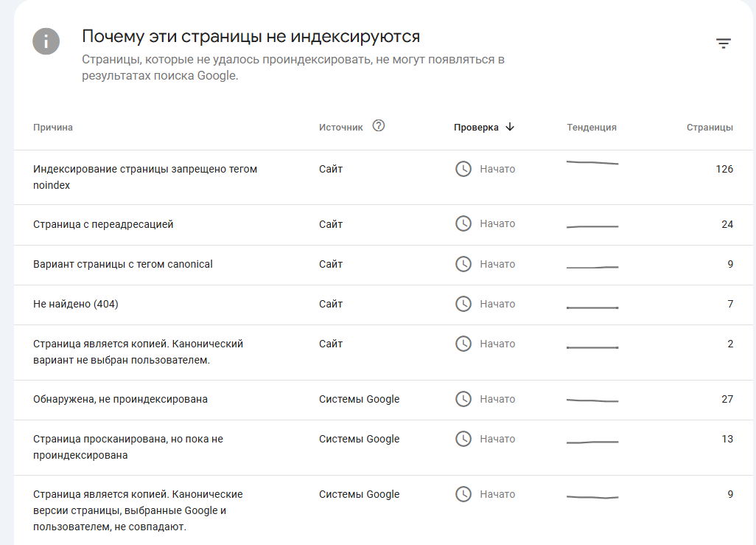Viewport: 756px width, 545px height.
Task: Open the filter rows icon
Action: (724, 44)
